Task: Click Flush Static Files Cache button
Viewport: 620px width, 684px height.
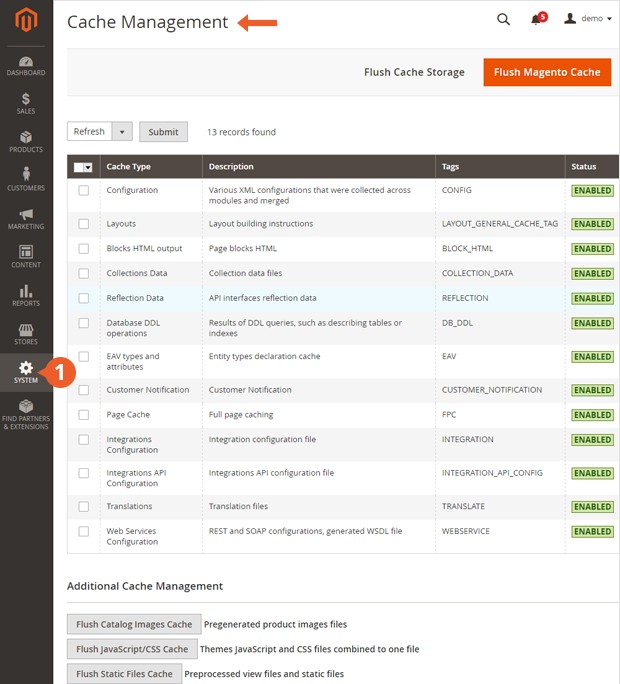Action: coord(124,674)
